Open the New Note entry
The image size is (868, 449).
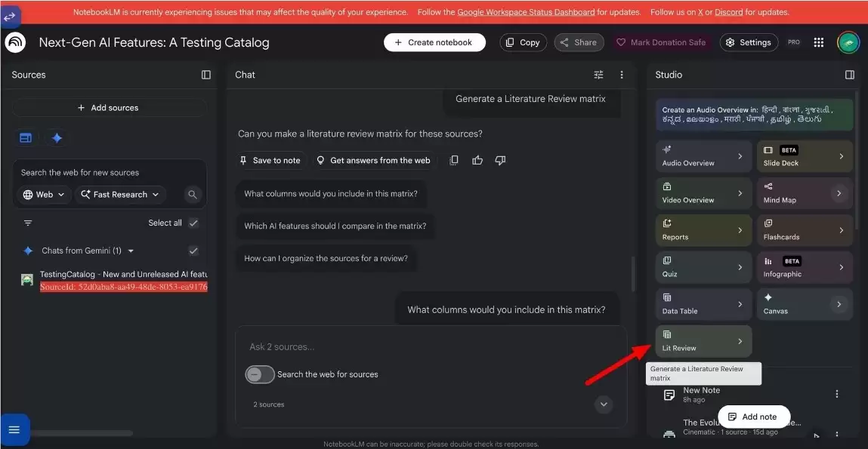tap(751, 394)
